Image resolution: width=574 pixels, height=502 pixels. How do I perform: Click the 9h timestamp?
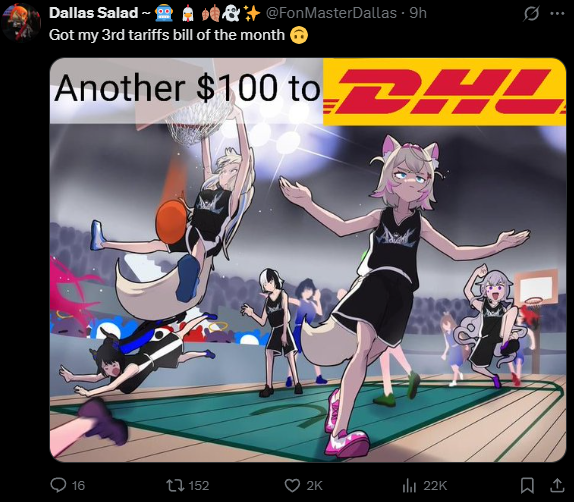tap(418, 13)
